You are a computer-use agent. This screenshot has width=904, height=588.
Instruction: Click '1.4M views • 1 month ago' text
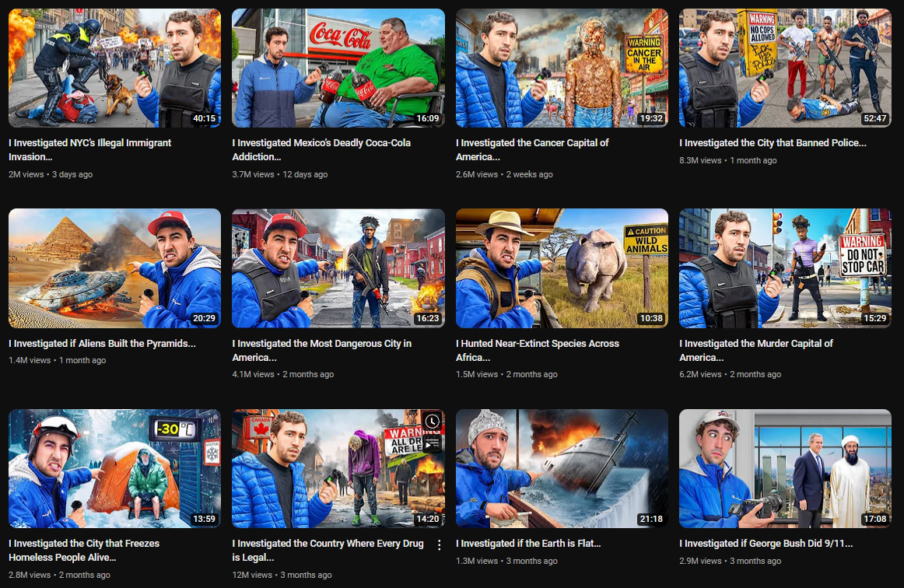coord(57,360)
